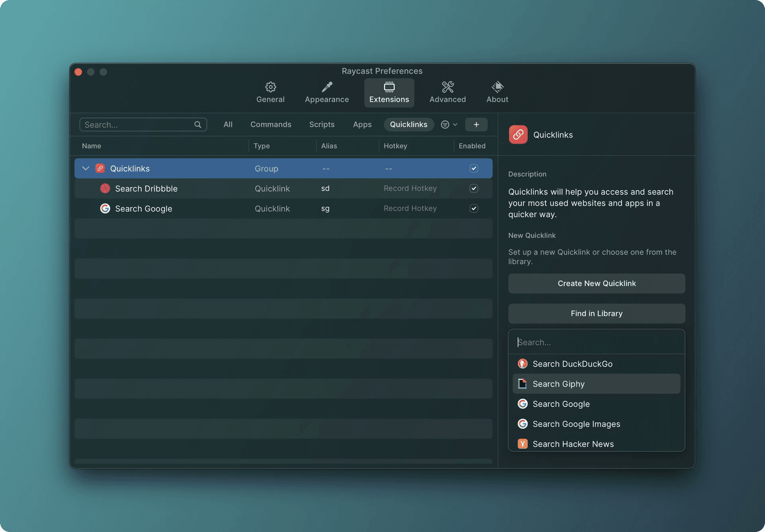Disable the Search Dribbble quicklink
The width and height of the screenshot is (765, 532).
pos(473,188)
